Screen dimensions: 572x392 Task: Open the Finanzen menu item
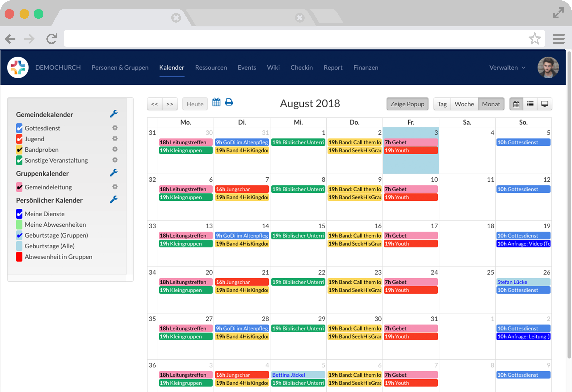(366, 67)
